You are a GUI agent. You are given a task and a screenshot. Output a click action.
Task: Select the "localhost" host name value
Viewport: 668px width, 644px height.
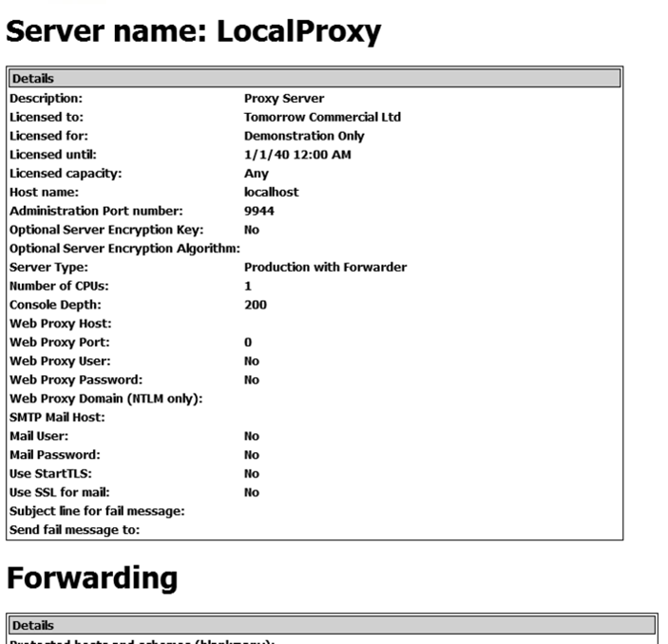tap(271, 192)
